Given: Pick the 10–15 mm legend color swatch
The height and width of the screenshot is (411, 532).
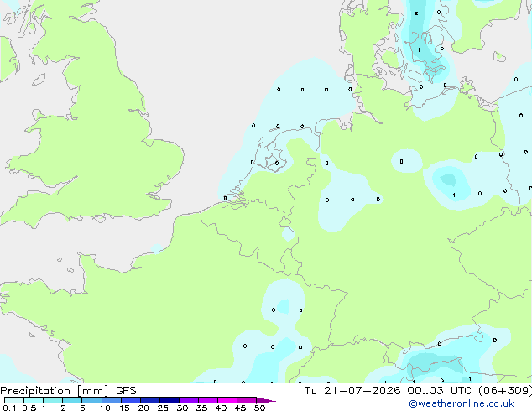Looking at the screenshot, I should coord(111,400).
